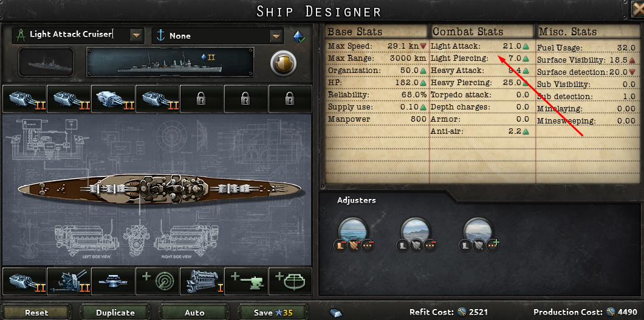Open the None anchor mission dropdown
Image resolution: width=644 pixels, height=320 pixels.
coord(218,36)
